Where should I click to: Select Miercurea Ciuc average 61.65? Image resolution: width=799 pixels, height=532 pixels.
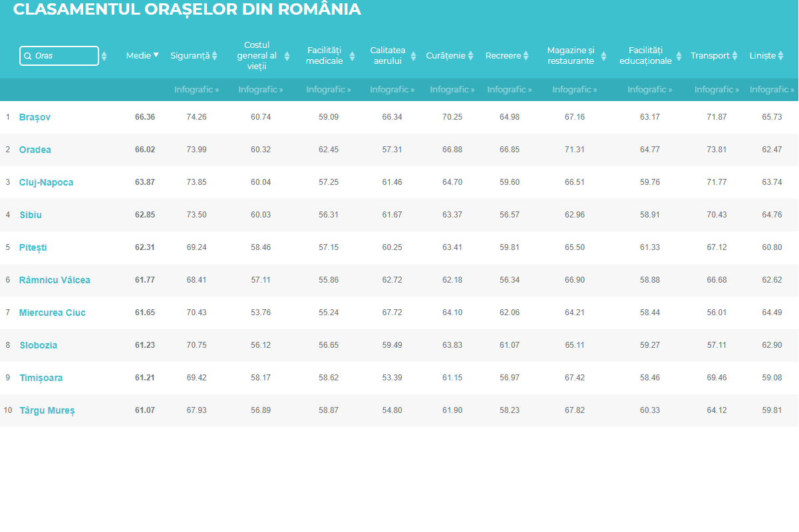click(x=145, y=313)
